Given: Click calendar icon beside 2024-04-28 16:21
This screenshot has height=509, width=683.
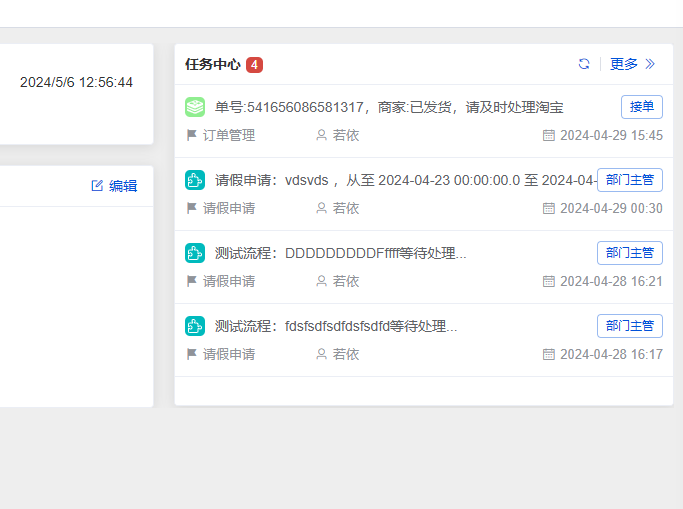Looking at the screenshot, I should click(x=549, y=282).
